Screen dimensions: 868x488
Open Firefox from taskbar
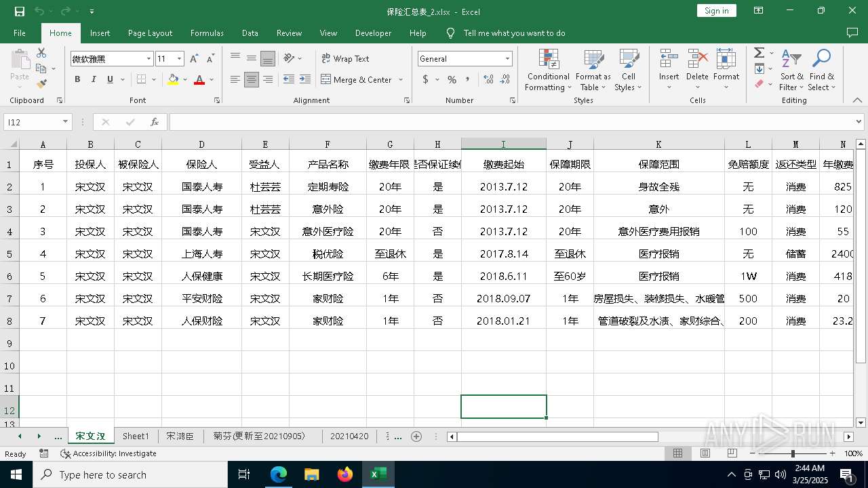(x=345, y=474)
